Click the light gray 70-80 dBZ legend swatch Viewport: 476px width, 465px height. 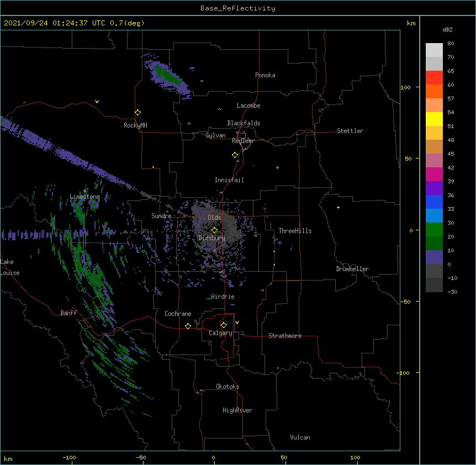click(434, 50)
